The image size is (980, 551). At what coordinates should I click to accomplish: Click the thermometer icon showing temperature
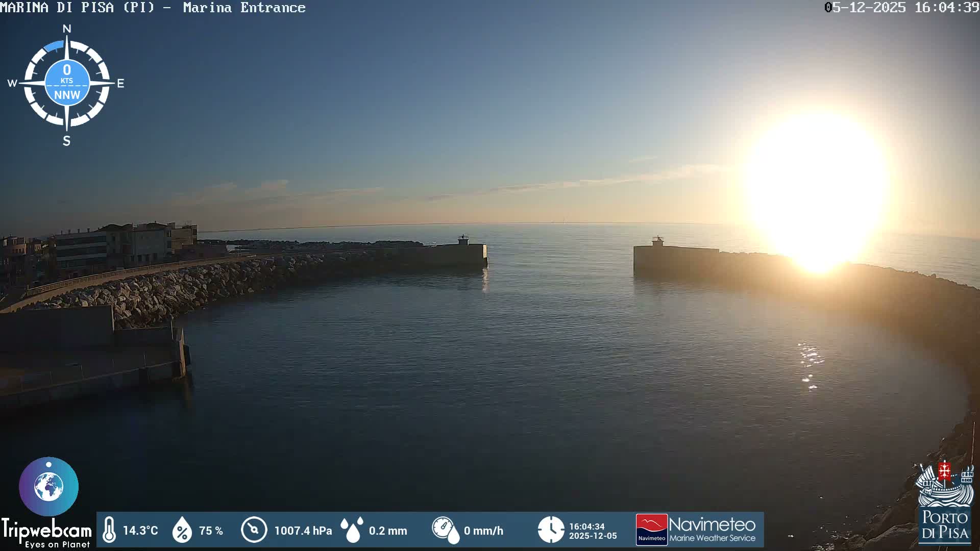click(110, 530)
